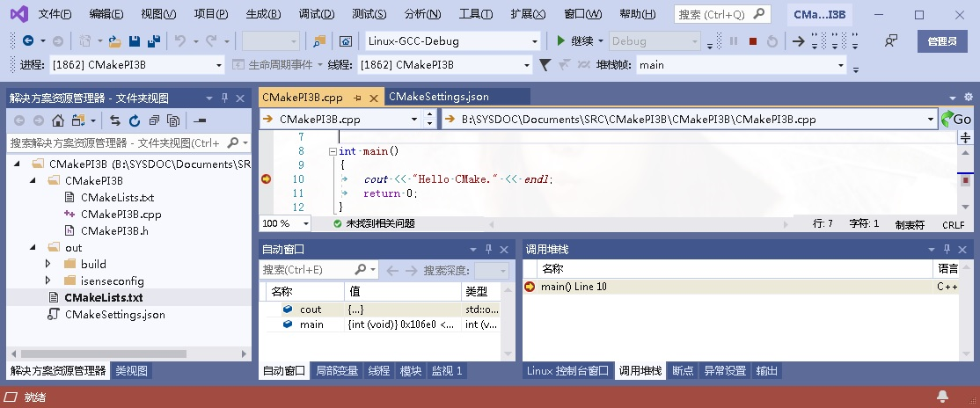Open editor tab settings gear icon
980x408 pixels.
click(969, 97)
